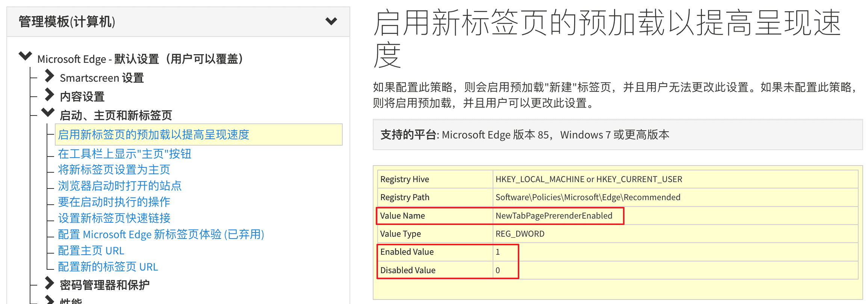Click the 内容设置 label

(x=82, y=97)
